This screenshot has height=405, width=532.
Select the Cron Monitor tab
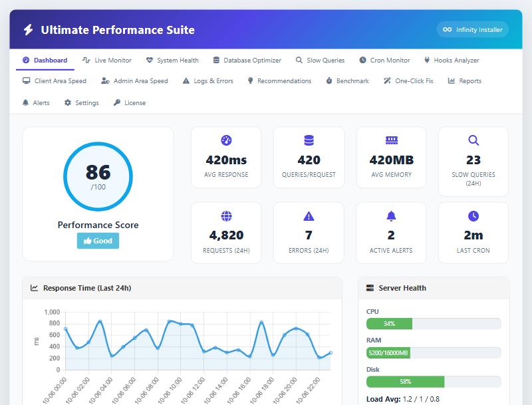384,61
